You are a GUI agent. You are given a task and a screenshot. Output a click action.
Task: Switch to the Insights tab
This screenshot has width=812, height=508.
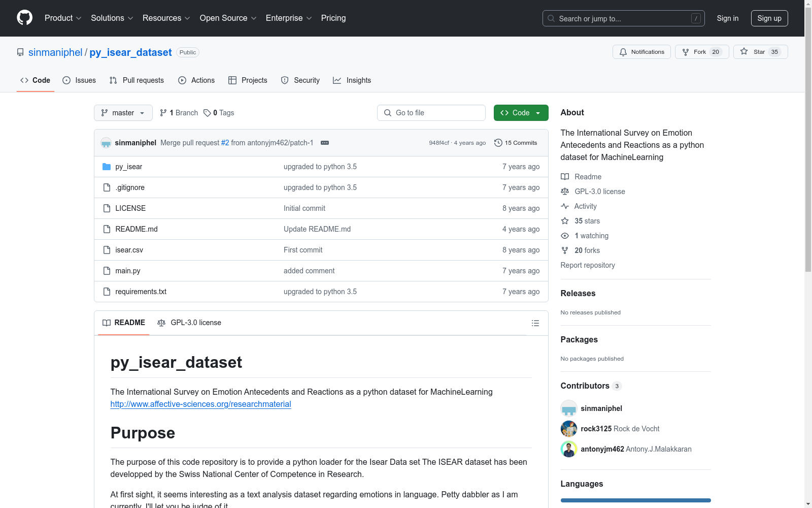point(352,80)
